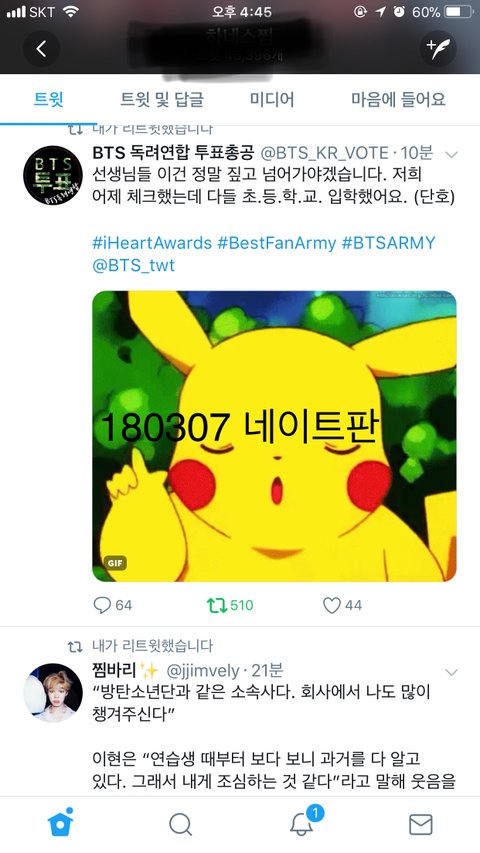Image resolution: width=480 pixels, height=853 pixels.
Task: Open the 마음에 들어요 tab
Action: click(x=398, y=100)
